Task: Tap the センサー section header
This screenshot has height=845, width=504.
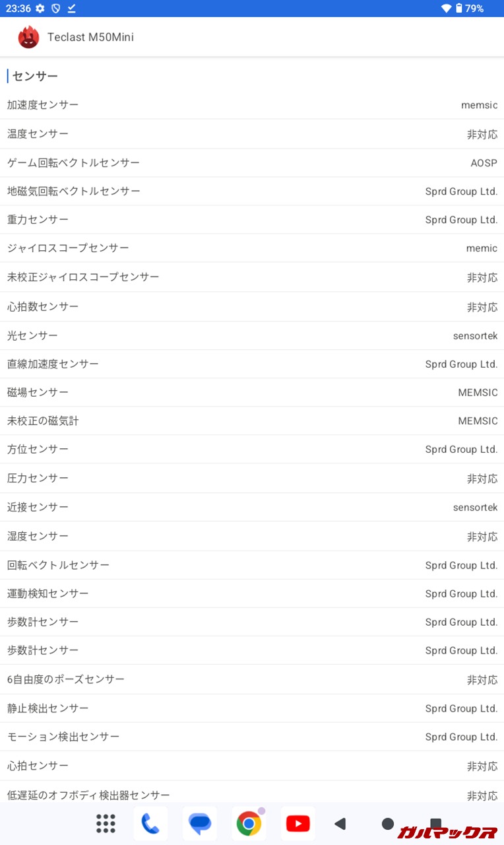Action: click(35, 76)
